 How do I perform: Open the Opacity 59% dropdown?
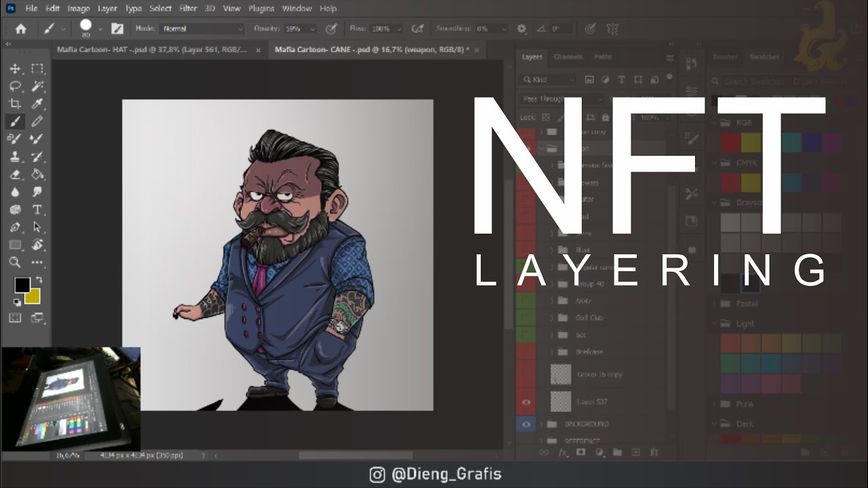point(313,28)
